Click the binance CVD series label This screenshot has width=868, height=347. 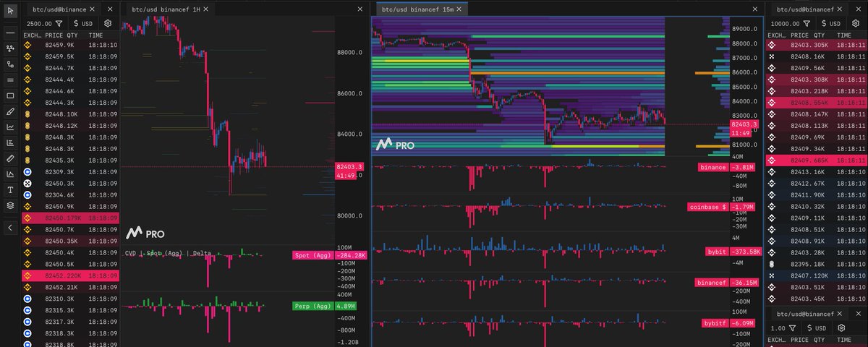click(x=712, y=167)
